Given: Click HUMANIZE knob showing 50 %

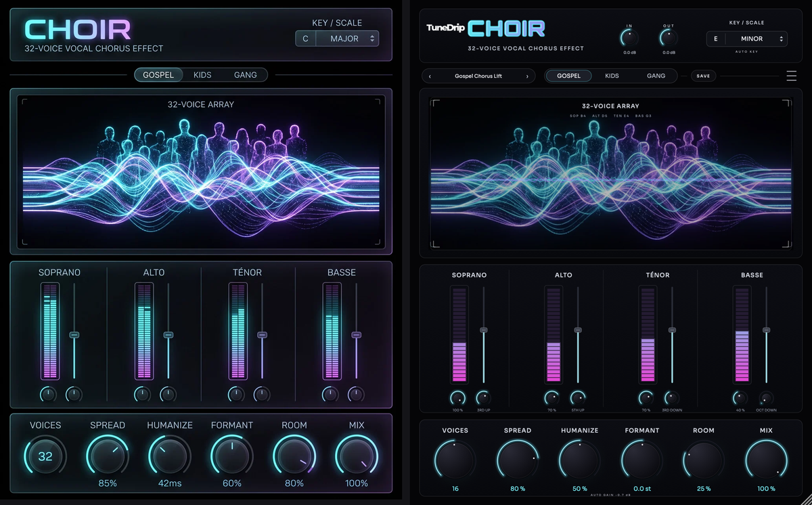Looking at the screenshot, I should (x=580, y=460).
